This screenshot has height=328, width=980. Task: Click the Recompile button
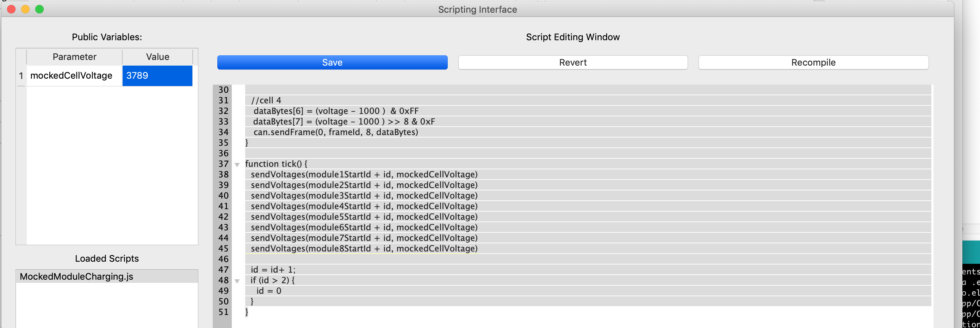(813, 62)
